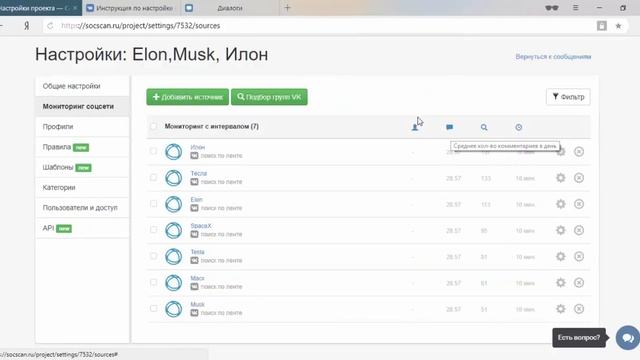Click the magnifier search column icon
640x360 pixels.
pos(484,127)
